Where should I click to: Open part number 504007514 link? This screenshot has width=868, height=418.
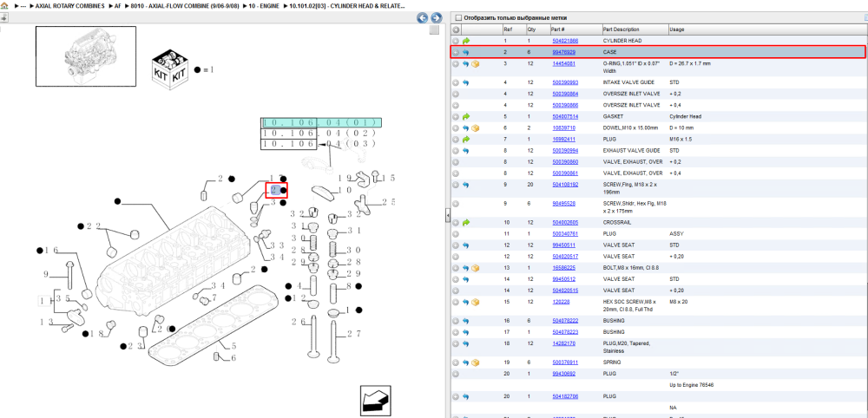pos(565,117)
